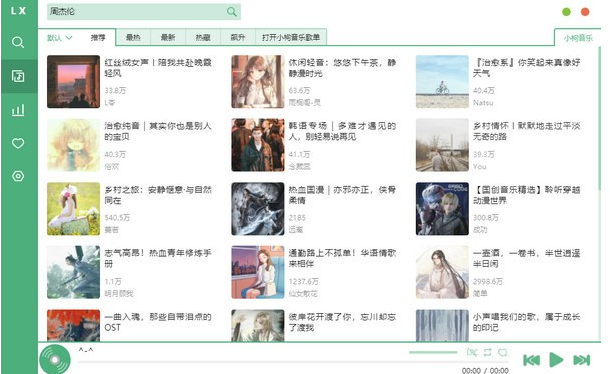The width and height of the screenshot is (610, 374).
Task: Expand the 默认 sort dropdown
Action: [x=60, y=38]
